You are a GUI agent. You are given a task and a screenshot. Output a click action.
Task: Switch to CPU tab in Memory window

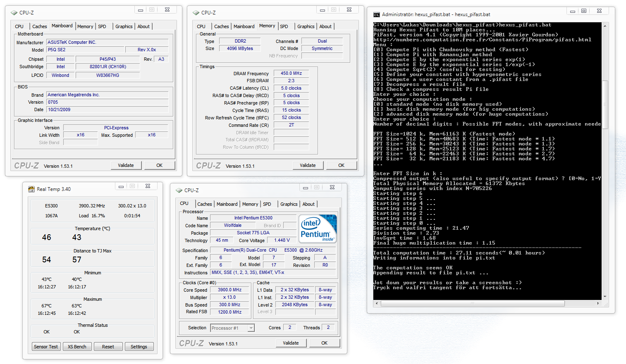[201, 26]
